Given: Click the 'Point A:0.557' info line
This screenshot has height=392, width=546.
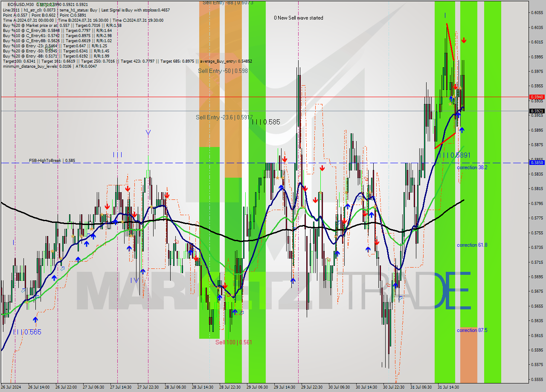Looking at the screenshot, I should [16, 15].
